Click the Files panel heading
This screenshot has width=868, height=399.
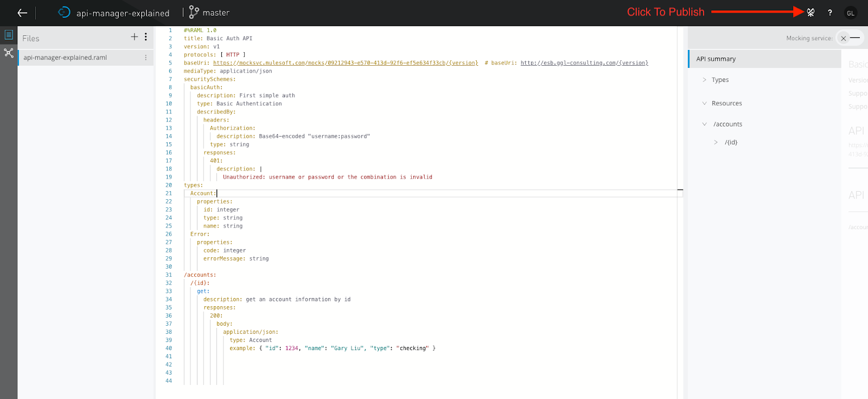(31, 39)
